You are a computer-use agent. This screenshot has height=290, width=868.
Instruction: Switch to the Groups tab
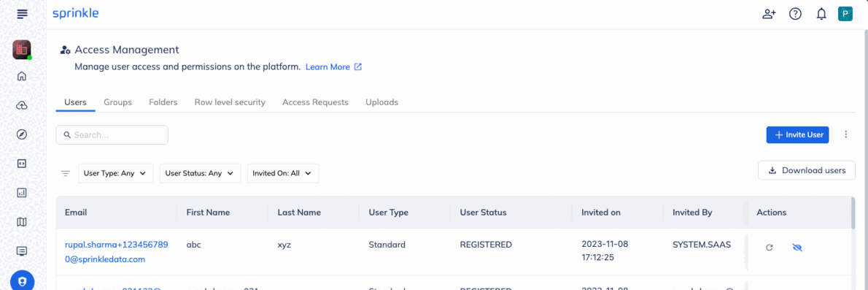(x=118, y=102)
